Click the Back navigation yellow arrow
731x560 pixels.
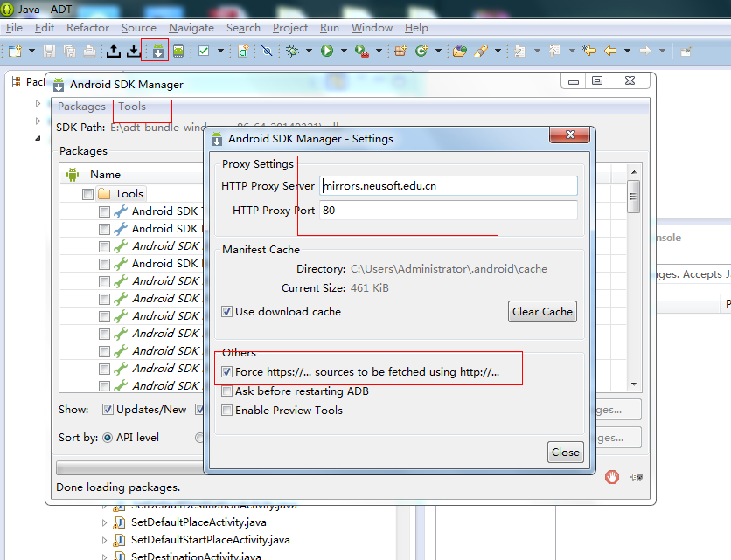[x=610, y=51]
